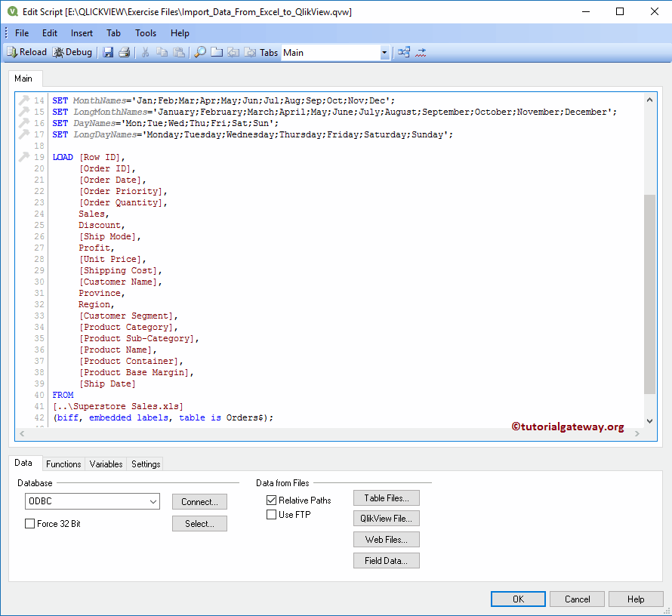The width and height of the screenshot is (672, 616).
Task: Switch to the Variables tab
Action: tap(106, 464)
